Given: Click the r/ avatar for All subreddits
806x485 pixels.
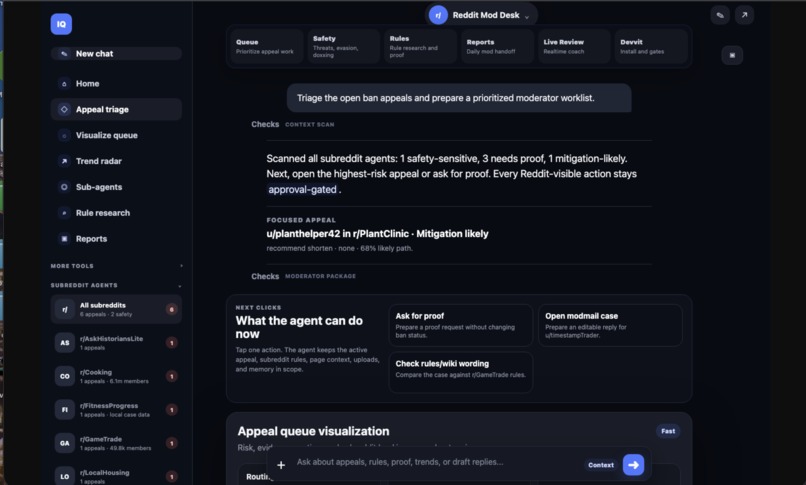Looking at the screenshot, I should tap(65, 309).
